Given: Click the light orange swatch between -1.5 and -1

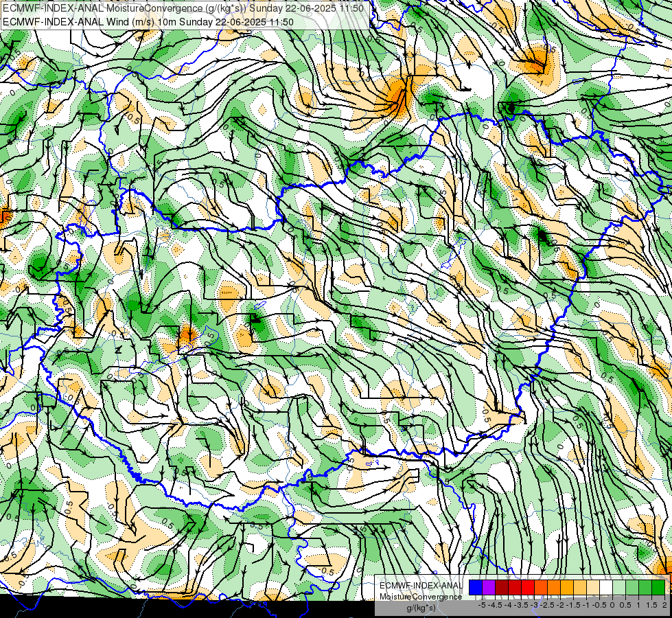Looking at the screenshot, I should click(x=580, y=588).
